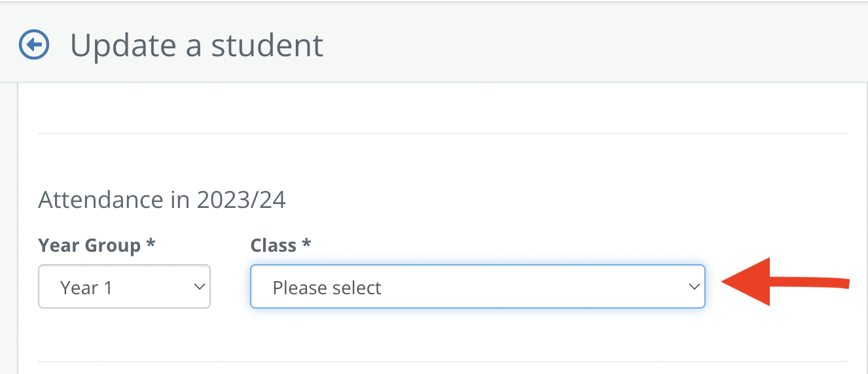Image resolution: width=868 pixels, height=374 pixels.
Task: Click the divider line below the dropdowns
Action: click(443, 362)
